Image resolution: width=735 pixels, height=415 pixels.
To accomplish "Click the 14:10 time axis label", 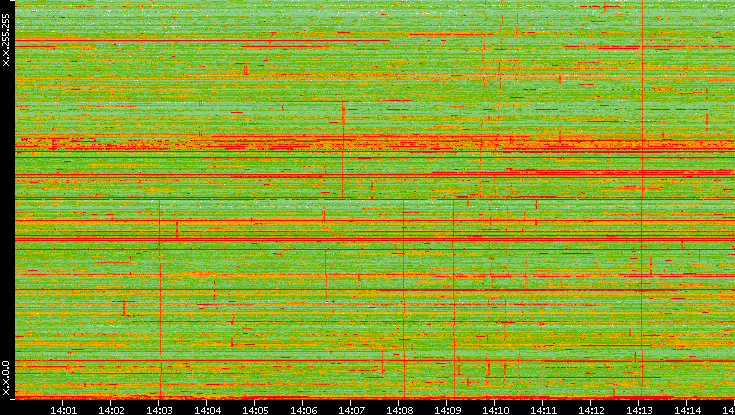I will (x=495, y=410).
